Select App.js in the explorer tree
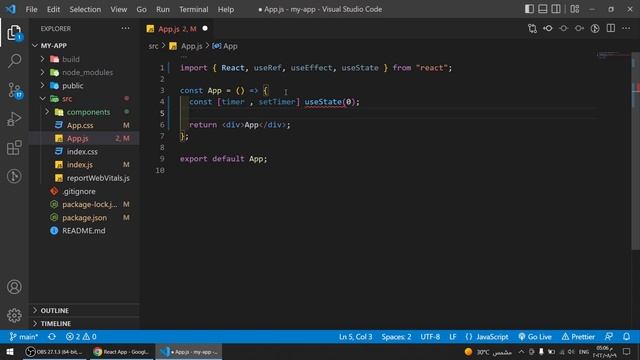Image resolution: width=640 pixels, height=360 pixels. (84, 138)
